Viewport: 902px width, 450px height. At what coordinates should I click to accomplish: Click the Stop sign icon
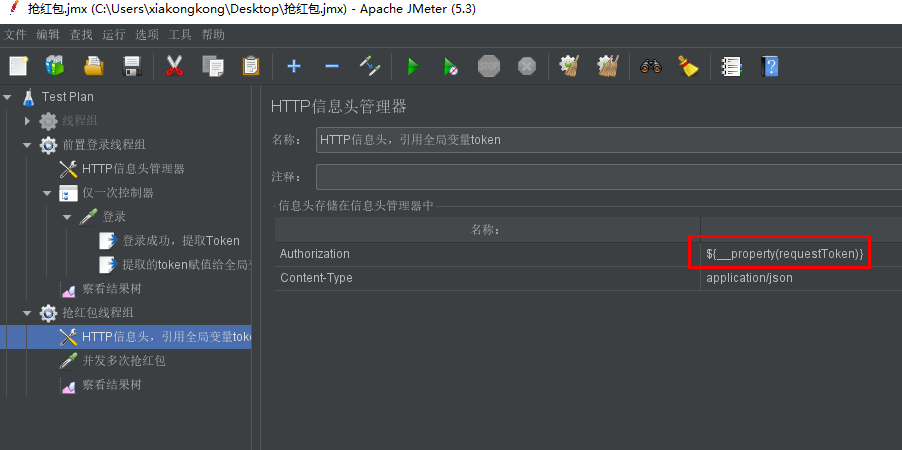click(x=489, y=66)
